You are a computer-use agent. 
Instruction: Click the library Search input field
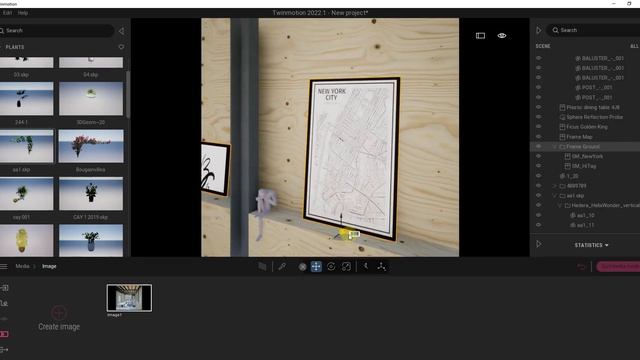[x=57, y=31]
